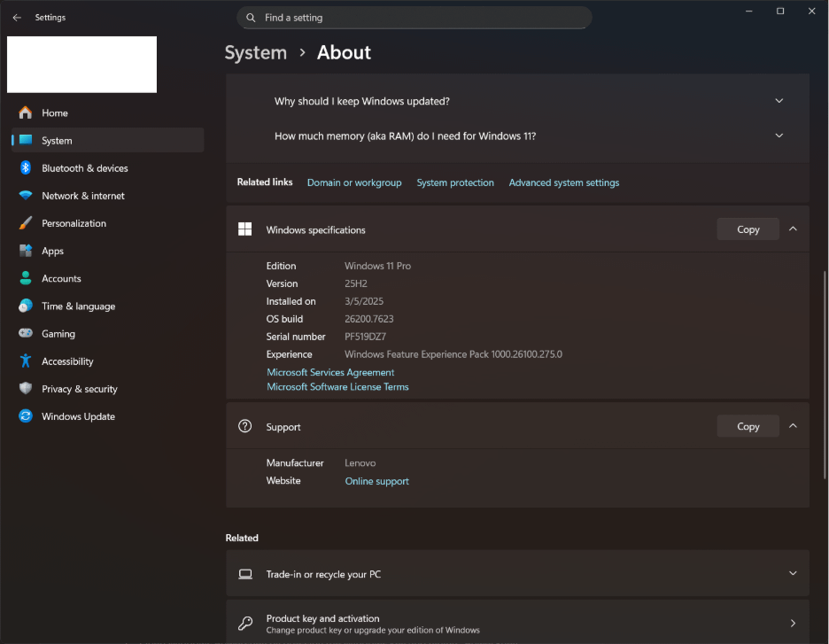Copy the Support information
Viewport: 829px width, 644px height.
(x=748, y=426)
